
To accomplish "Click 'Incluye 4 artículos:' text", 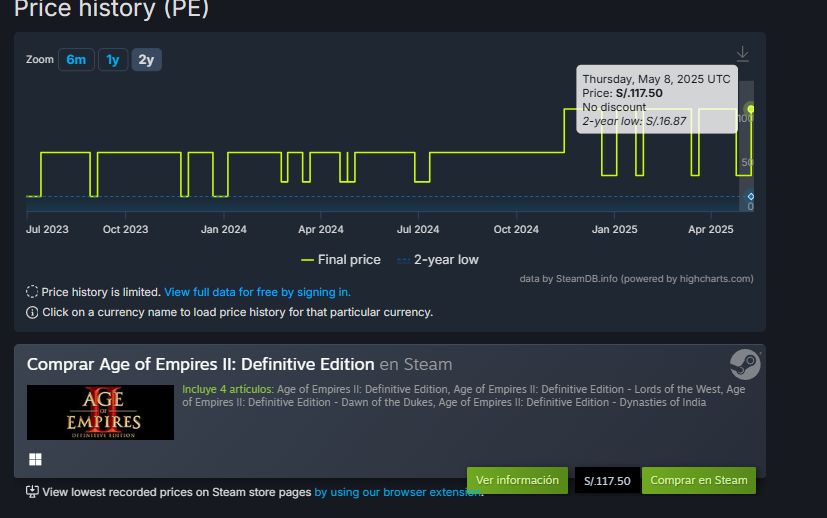I will [228, 389].
